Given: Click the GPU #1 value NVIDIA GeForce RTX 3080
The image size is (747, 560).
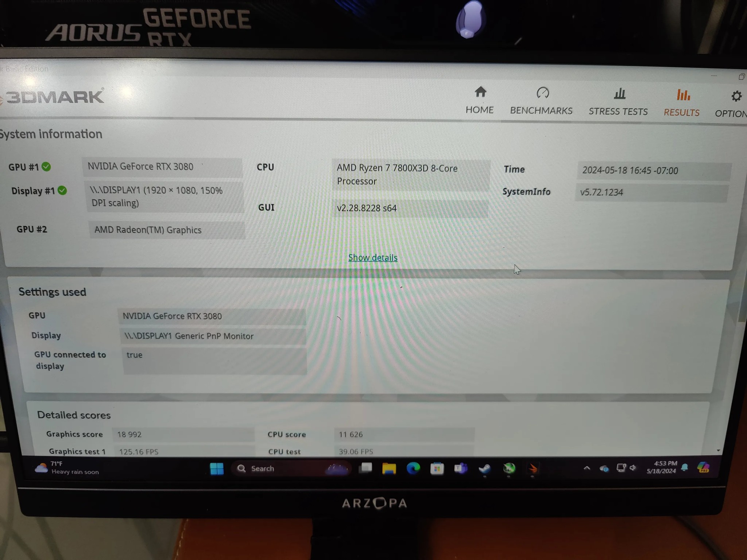Looking at the screenshot, I should [162, 167].
